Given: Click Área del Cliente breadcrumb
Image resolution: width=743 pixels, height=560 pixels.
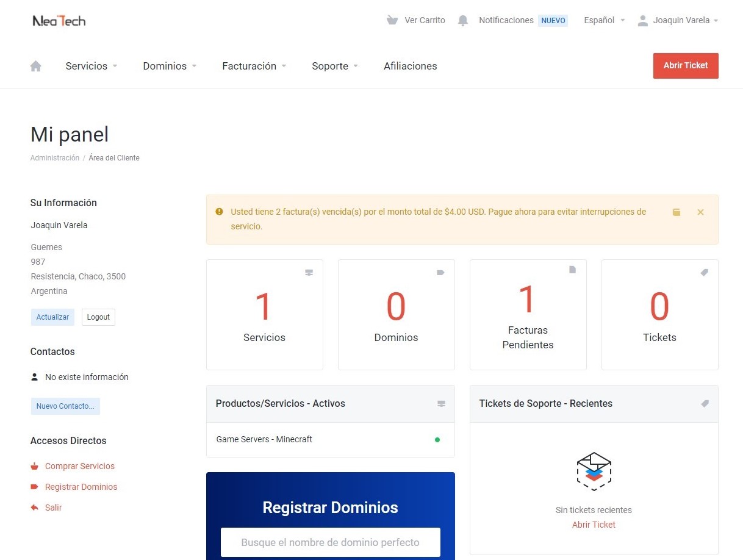Looking at the screenshot, I should tap(114, 158).
